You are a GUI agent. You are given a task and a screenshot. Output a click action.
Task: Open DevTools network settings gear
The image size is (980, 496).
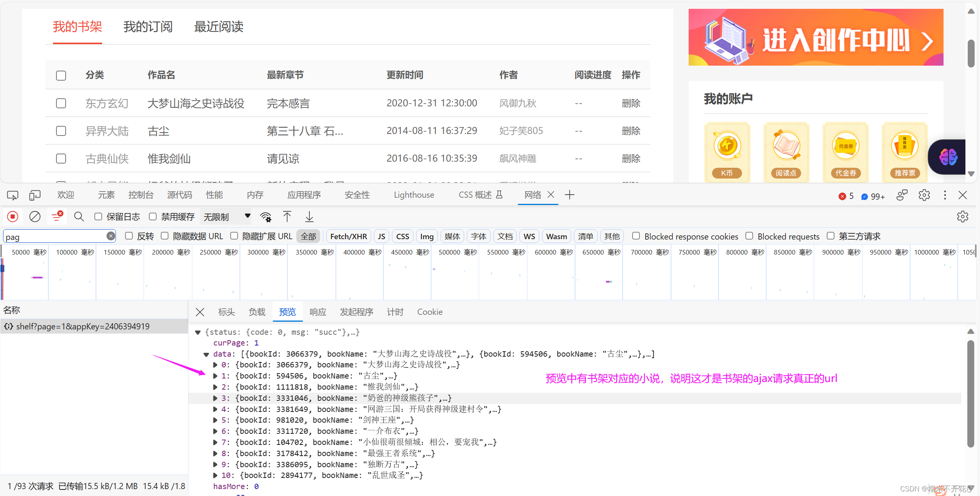click(x=962, y=216)
